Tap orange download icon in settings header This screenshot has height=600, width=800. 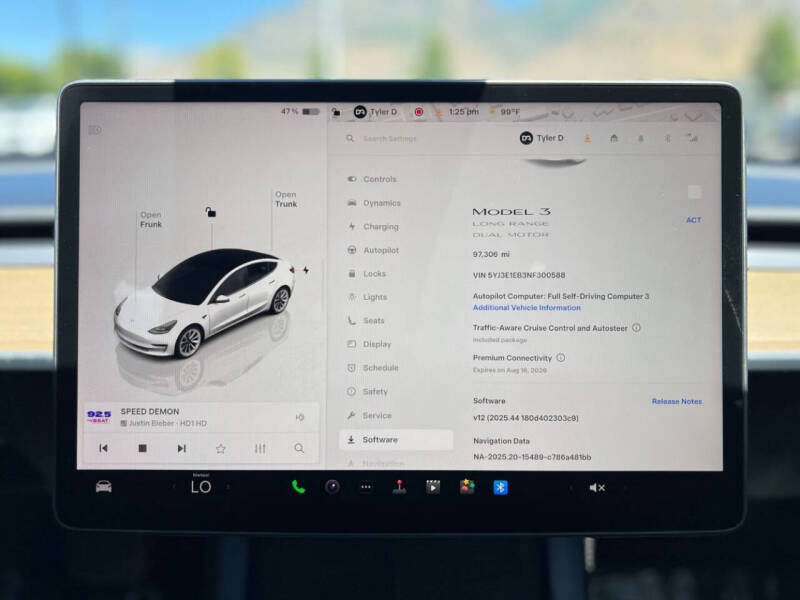588,138
